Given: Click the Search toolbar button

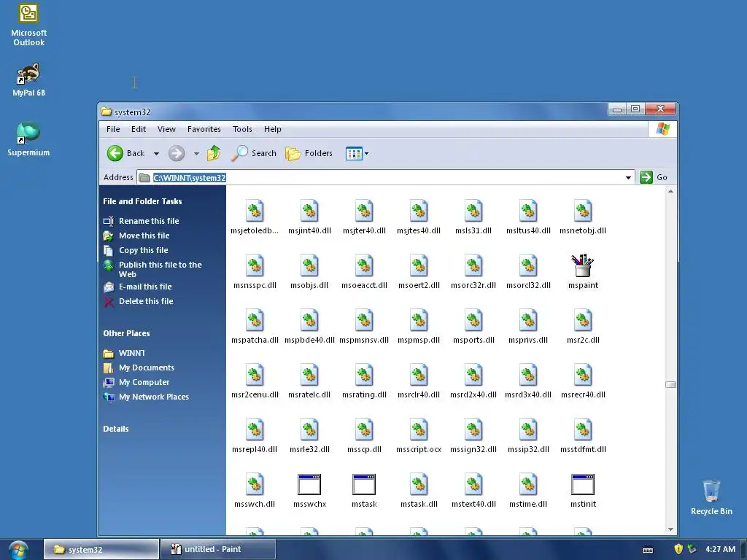Looking at the screenshot, I should click(x=254, y=153).
